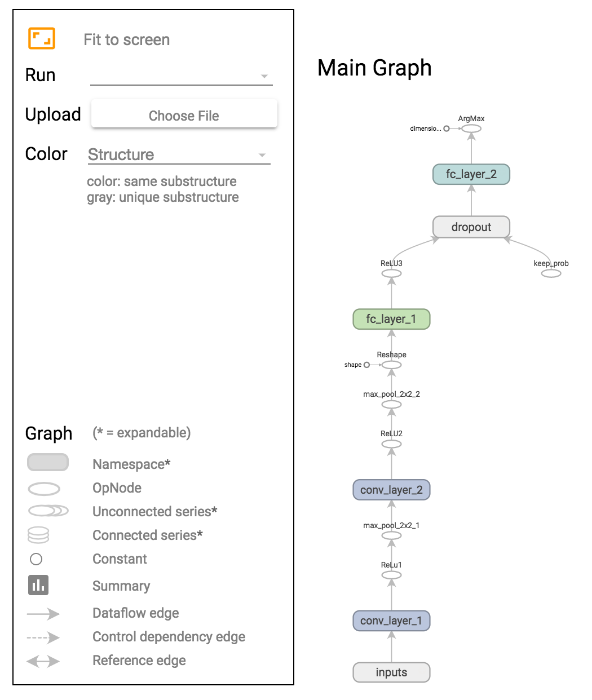Select the max_pool_2x2_1 op node
This screenshot has width=592, height=700.
click(391, 535)
